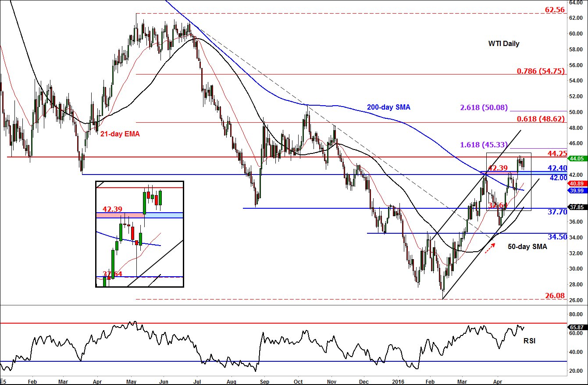Screen dimensions: 588x385
Task: Select the blue "39.99" price tag
Action: pyautogui.click(x=577, y=191)
